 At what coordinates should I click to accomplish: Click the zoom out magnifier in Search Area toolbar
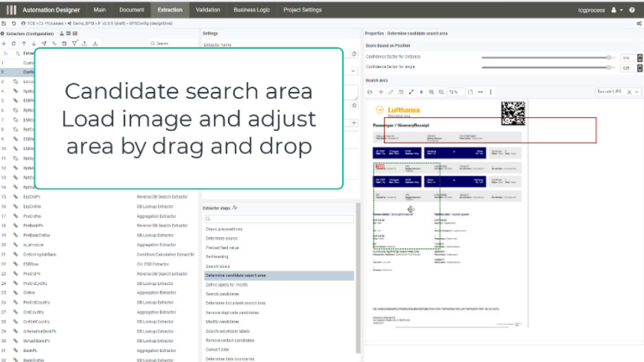tap(440, 91)
